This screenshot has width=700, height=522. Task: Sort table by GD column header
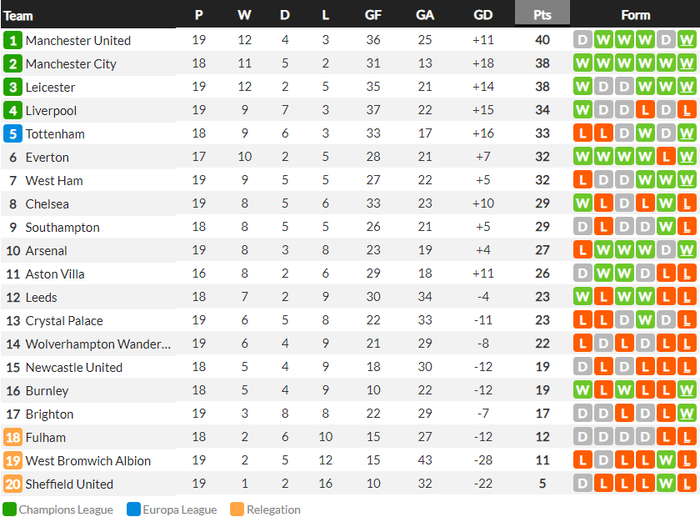[483, 15]
